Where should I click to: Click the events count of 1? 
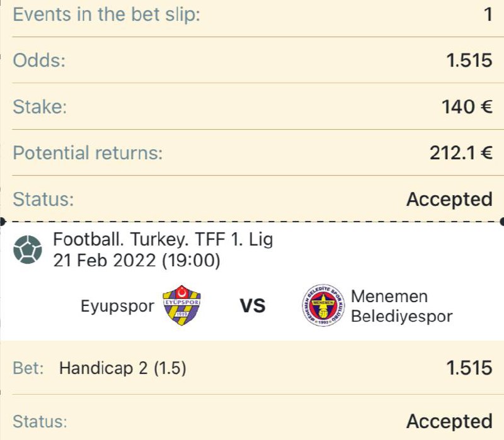point(489,14)
